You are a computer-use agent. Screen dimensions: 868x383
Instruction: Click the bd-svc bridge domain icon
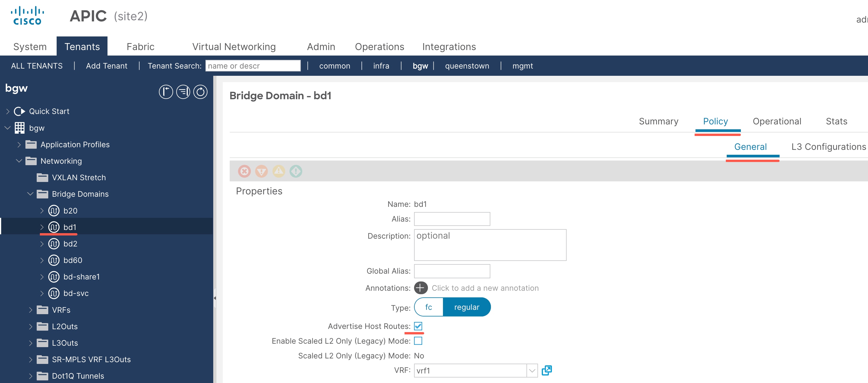(x=54, y=293)
